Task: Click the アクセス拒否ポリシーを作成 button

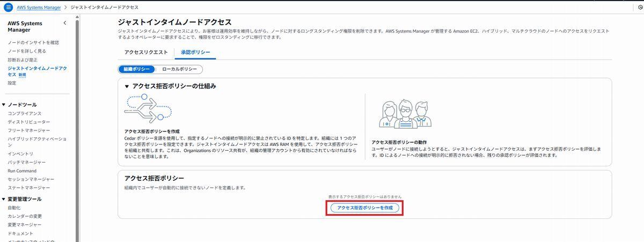Action: tap(365, 208)
